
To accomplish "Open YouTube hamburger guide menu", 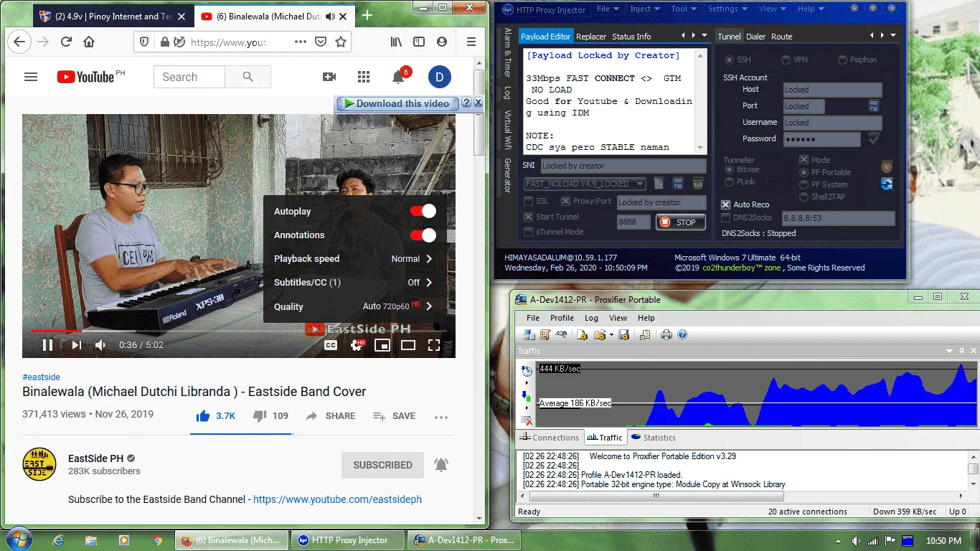I will pyautogui.click(x=31, y=77).
